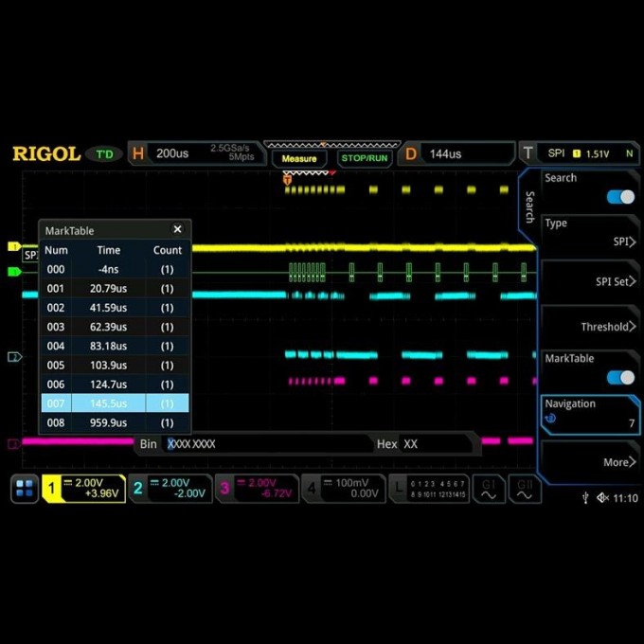Viewport: 644px width, 644px height.
Task: Select the GI waveform generator icon
Action: [488, 489]
